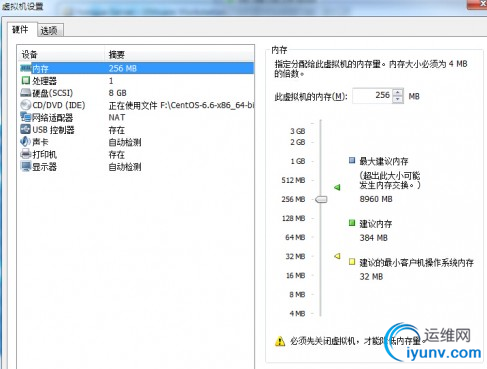Image resolution: width=487 pixels, height=369 pixels.
Task: Select the 处理器 row label
Action: pyautogui.click(x=44, y=81)
